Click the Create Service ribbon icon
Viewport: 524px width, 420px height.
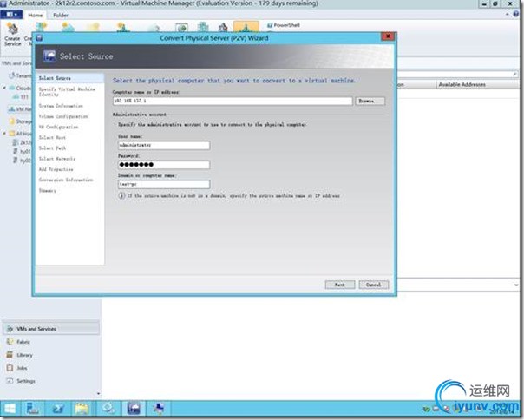coord(13,35)
